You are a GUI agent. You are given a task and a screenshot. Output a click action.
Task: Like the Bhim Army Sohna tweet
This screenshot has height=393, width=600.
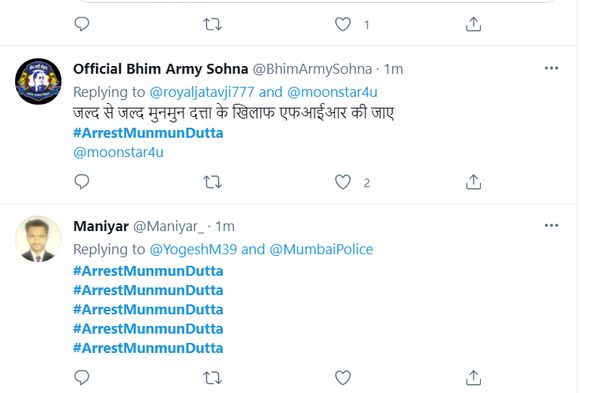pyautogui.click(x=343, y=182)
